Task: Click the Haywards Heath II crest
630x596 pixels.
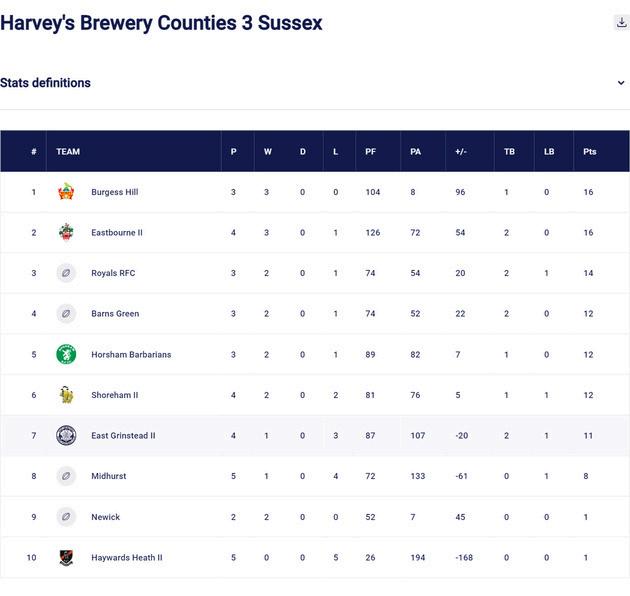Action: (x=66, y=558)
